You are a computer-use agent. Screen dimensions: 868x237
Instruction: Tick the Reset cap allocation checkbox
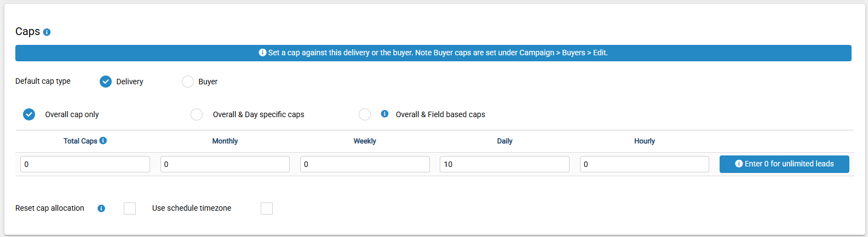pyautogui.click(x=130, y=209)
